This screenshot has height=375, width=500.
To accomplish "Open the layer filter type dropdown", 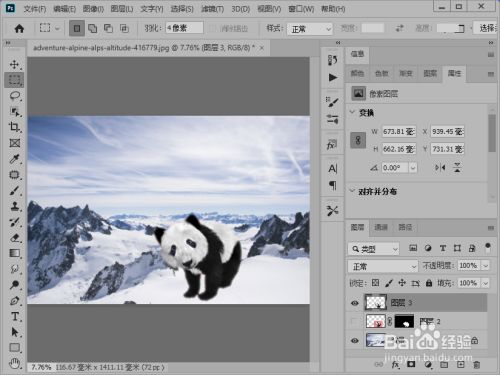I will [373, 249].
